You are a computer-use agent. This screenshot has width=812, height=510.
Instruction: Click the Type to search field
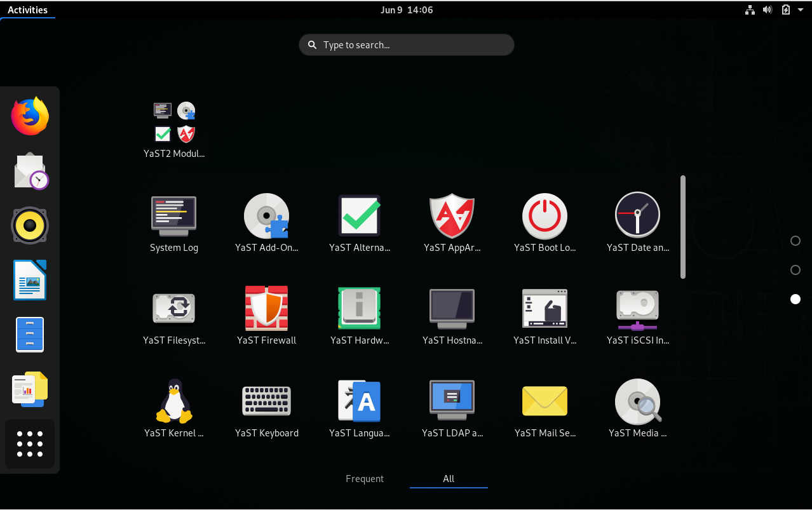point(407,45)
